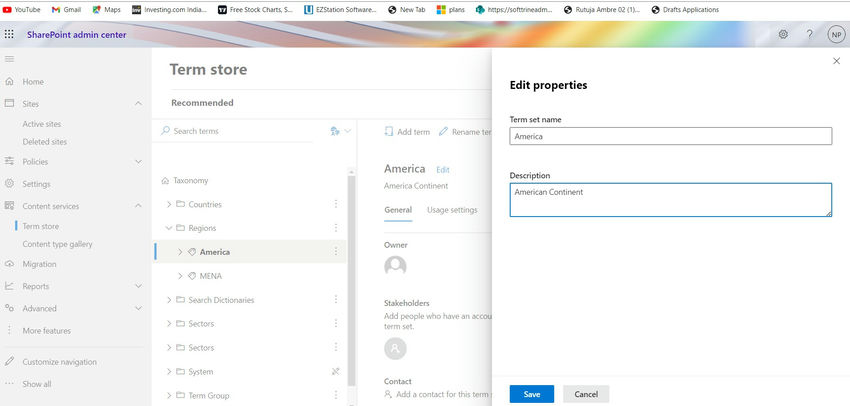This screenshot has height=406, width=850.
Task: Click the Migration cloud icon
Action: point(9,264)
